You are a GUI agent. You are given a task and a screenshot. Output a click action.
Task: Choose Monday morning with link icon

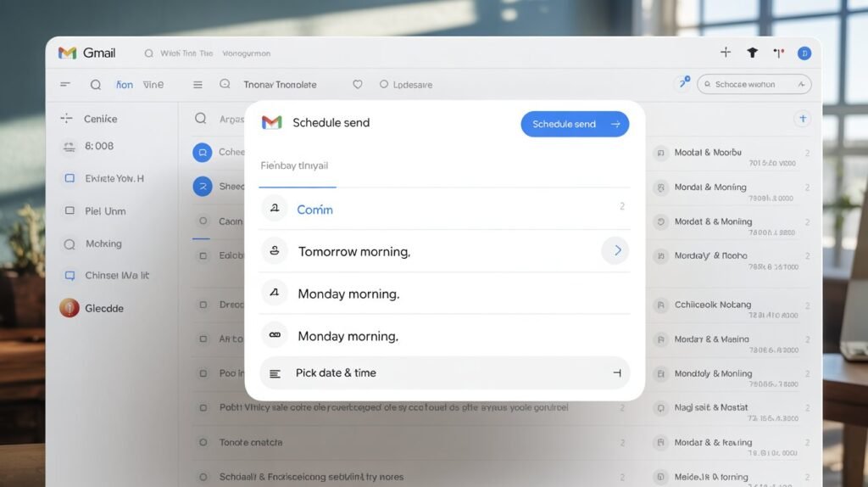pos(444,335)
